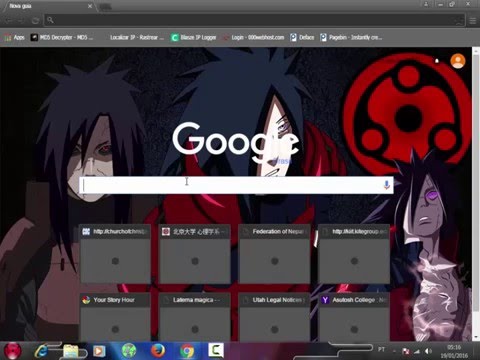Open the Deface bookmark
The image size is (480, 360).
(x=302, y=37)
